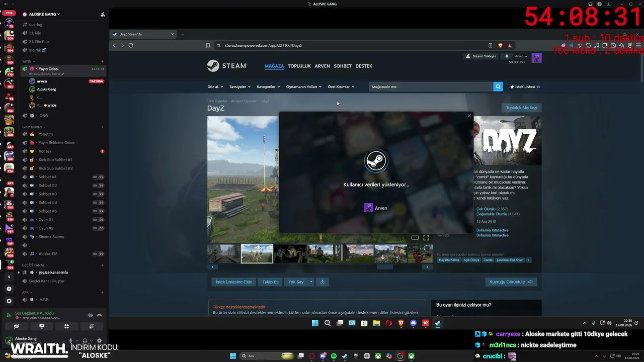644x362 pixels.
Task: Click the Bohemia Interactive developer link
Action: (493, 230)
